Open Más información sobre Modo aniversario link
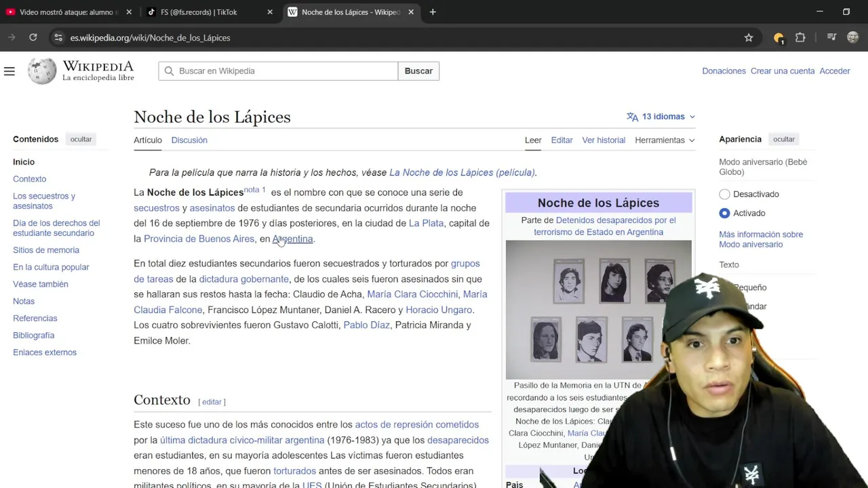The height and width of the screenshot is (488, 868). click(x=761, y=239)
